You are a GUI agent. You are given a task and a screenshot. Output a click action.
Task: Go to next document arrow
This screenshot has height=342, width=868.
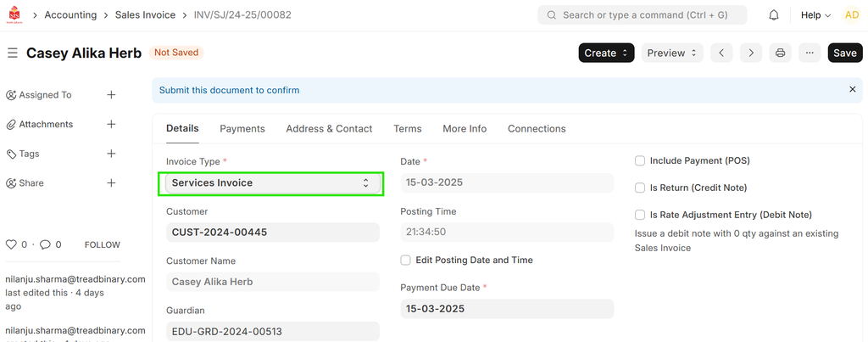750,53
